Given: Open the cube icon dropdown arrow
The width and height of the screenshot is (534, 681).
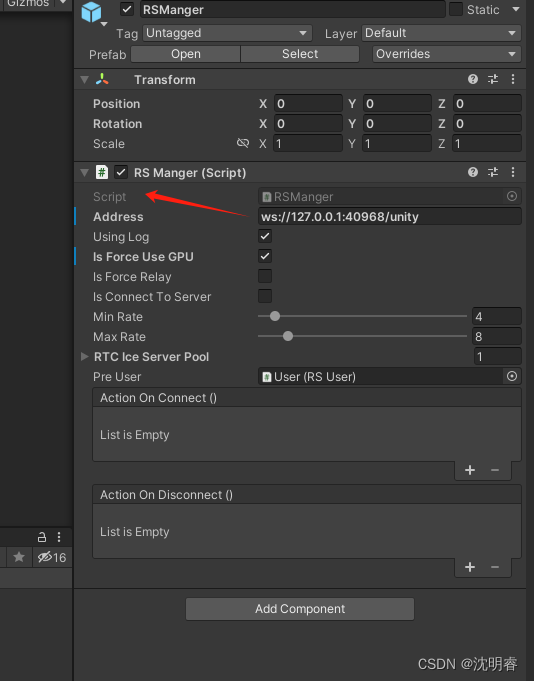Looking at the screenshot, I should [104, 24].
